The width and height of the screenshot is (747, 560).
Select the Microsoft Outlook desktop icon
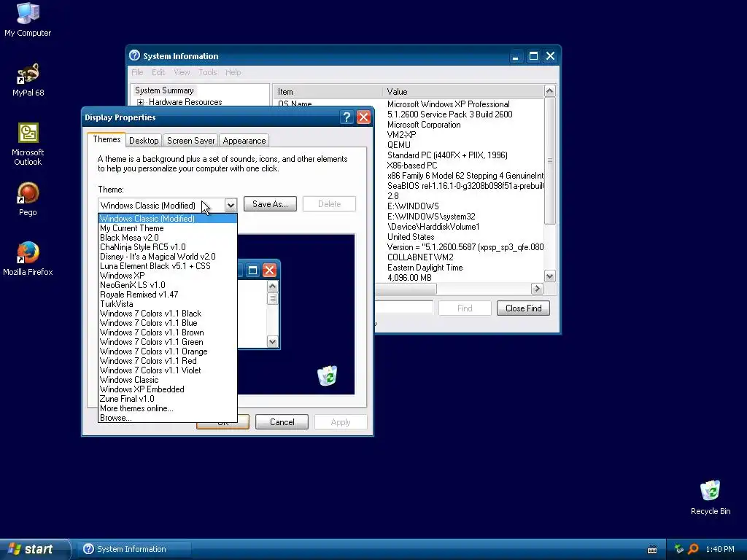(x=28, y=144)
